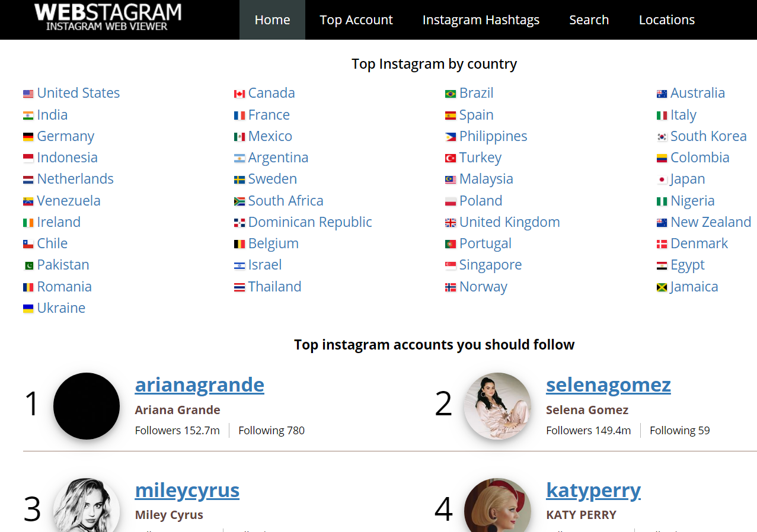This screenshot has height=532, width=757.
Task: Click the Jamaica flag icon
Action: pyautogui.click(x=662, y=287)
